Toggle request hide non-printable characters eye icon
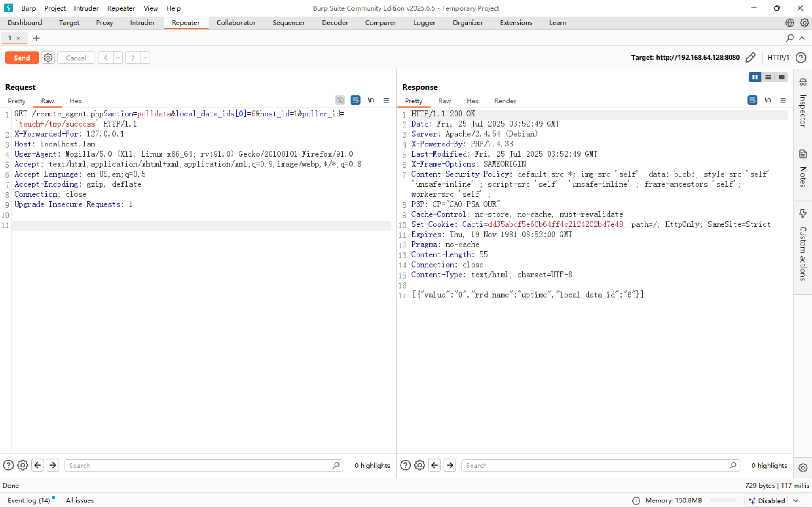 [340, 100]
